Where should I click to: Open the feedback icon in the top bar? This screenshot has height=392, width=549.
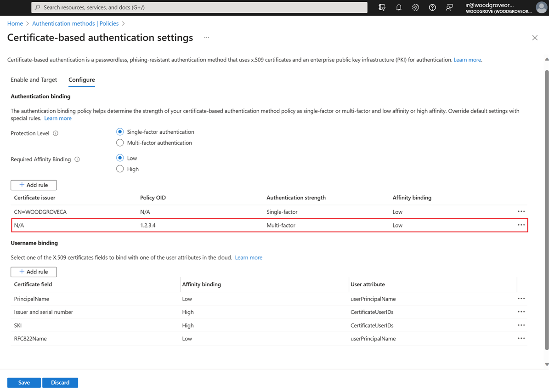tap(449, 7)
